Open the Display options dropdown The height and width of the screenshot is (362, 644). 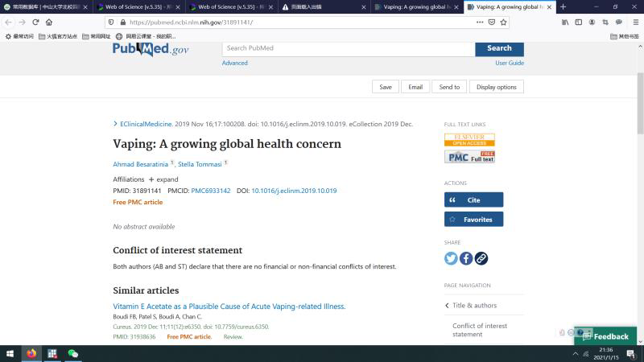496,87
